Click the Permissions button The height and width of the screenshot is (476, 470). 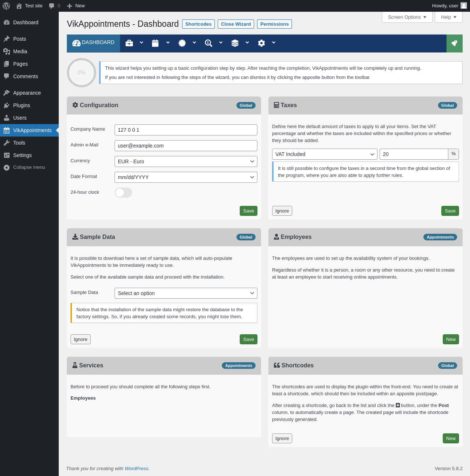click(x=274, y=24)
